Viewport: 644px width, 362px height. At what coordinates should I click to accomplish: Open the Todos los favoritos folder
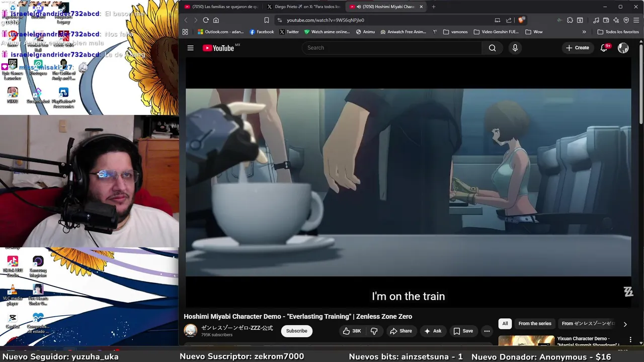[618, 32]
